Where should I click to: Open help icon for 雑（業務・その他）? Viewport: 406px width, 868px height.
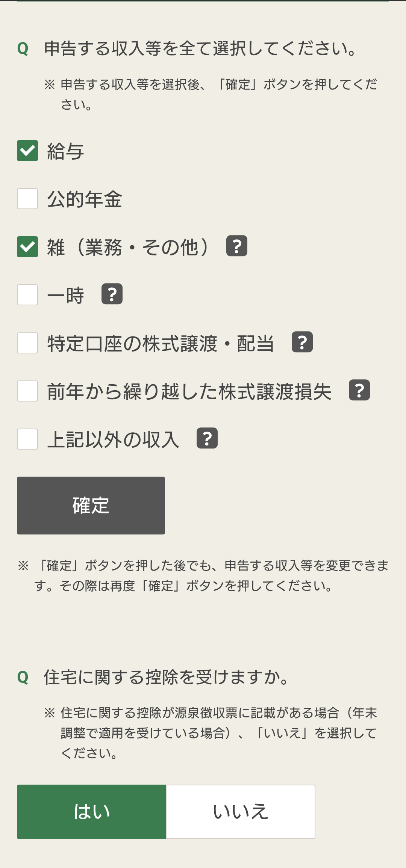(x=237, y=246)
